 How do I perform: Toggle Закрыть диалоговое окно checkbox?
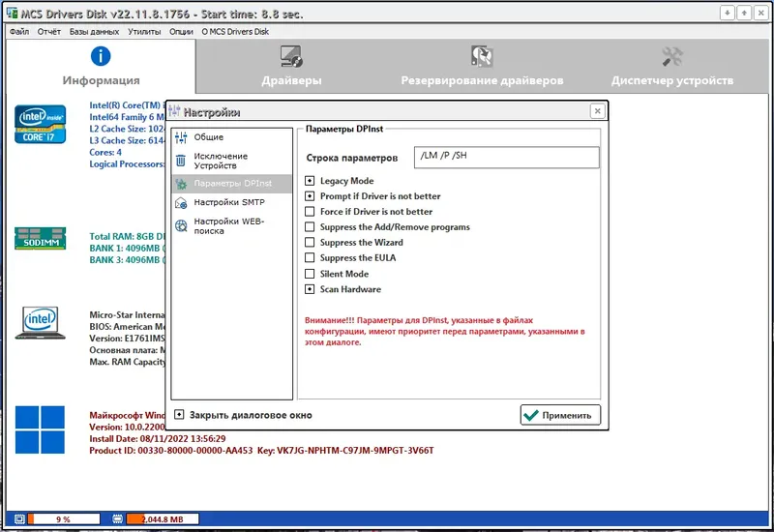click(x=179, y=415)
